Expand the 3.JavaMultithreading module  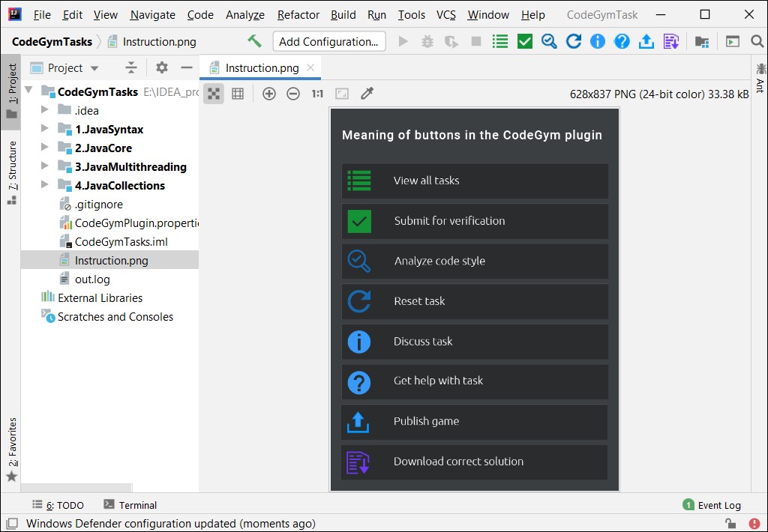coord(44,166)
